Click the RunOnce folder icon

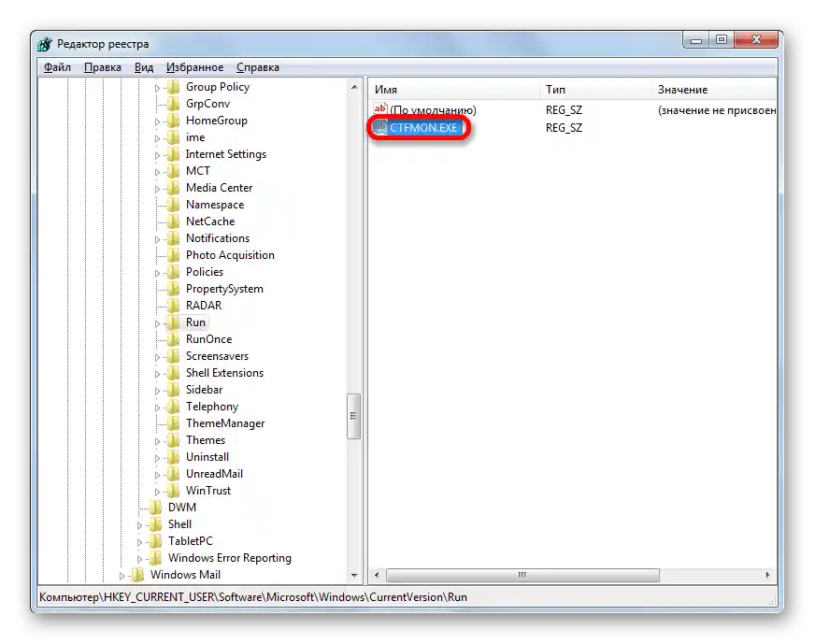point(174,339)
